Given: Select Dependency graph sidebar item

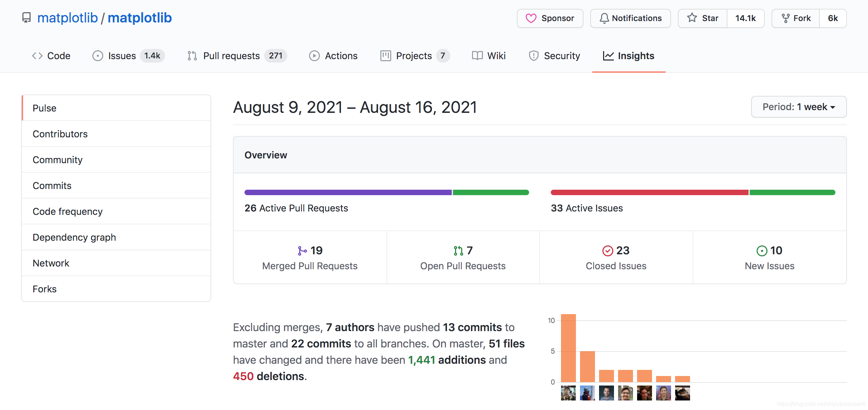Looking at the screenshot, I should click(74, 237).
